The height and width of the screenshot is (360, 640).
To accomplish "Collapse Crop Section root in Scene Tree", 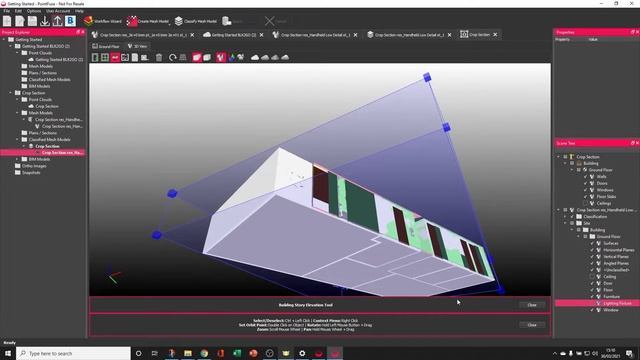I will (x=558, y=157).
